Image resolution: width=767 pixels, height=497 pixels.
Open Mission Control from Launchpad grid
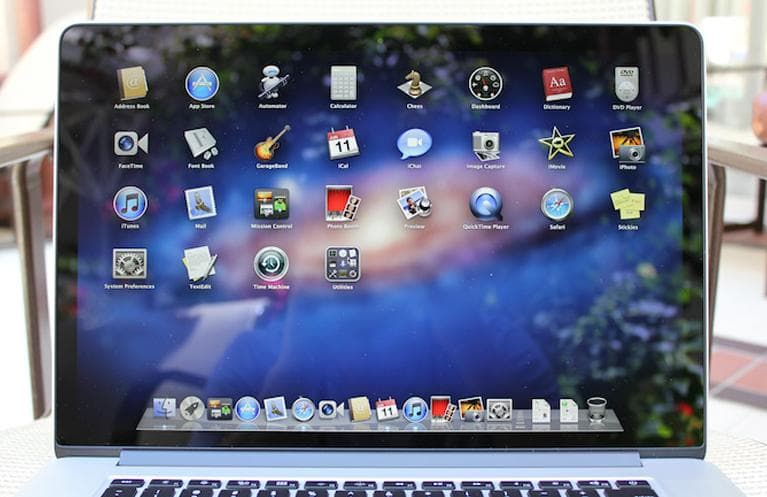[271, 204]
